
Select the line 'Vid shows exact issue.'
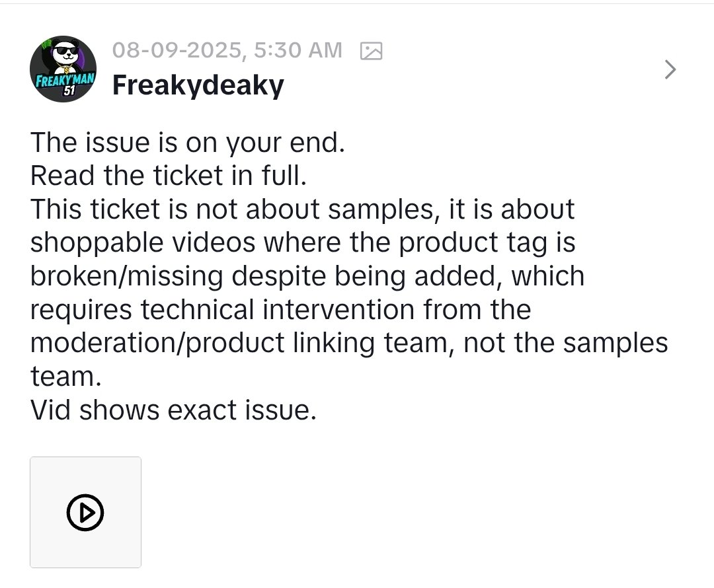173,410
